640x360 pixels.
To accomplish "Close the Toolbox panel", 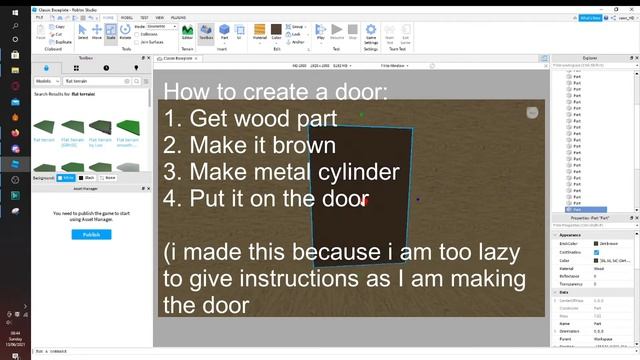I will (149, 58).
